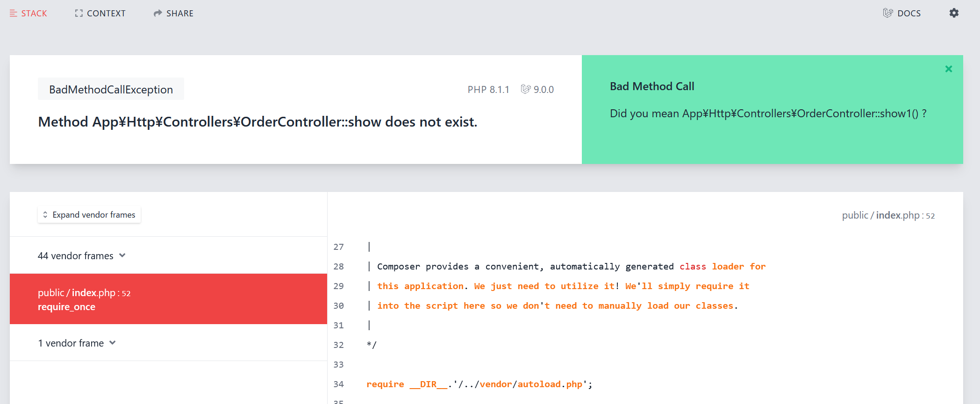Toggle Expand vendor frames button
This screenshot has width=980, height=404.
coord(89,215)
